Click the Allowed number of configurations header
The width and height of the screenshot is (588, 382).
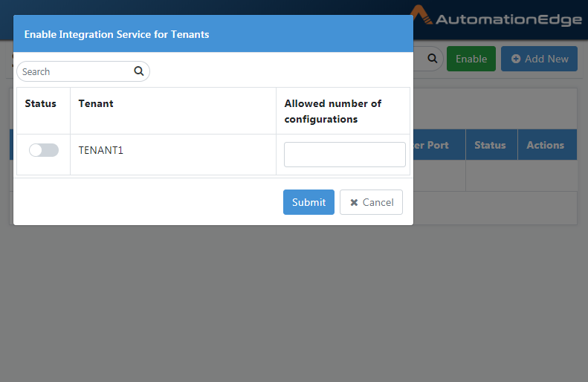(332, 111)
